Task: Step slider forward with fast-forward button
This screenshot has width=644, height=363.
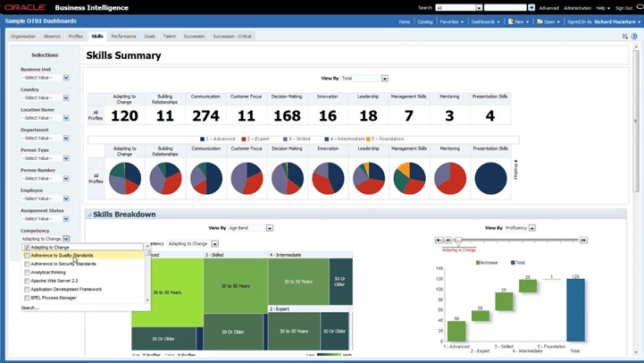Action: pos(583,240)
